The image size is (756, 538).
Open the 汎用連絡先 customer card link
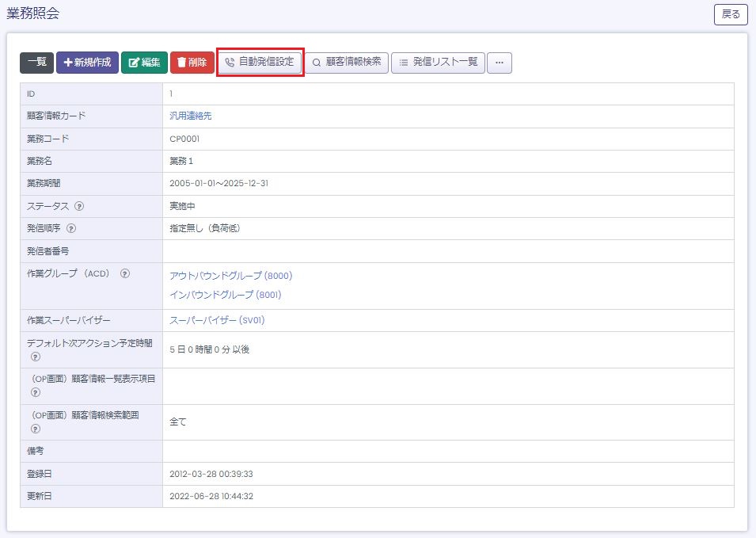[191, 116]
